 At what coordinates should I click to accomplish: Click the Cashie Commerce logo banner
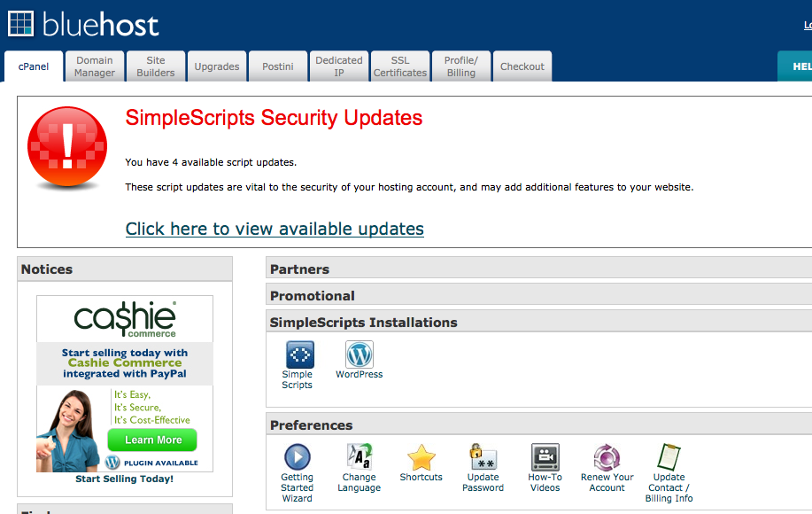[125, 319]
